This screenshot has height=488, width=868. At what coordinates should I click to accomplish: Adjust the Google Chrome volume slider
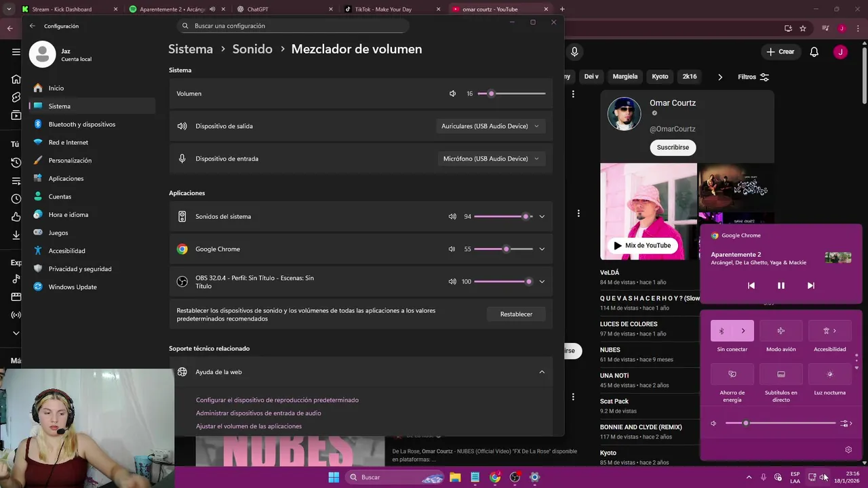[503, 249]
